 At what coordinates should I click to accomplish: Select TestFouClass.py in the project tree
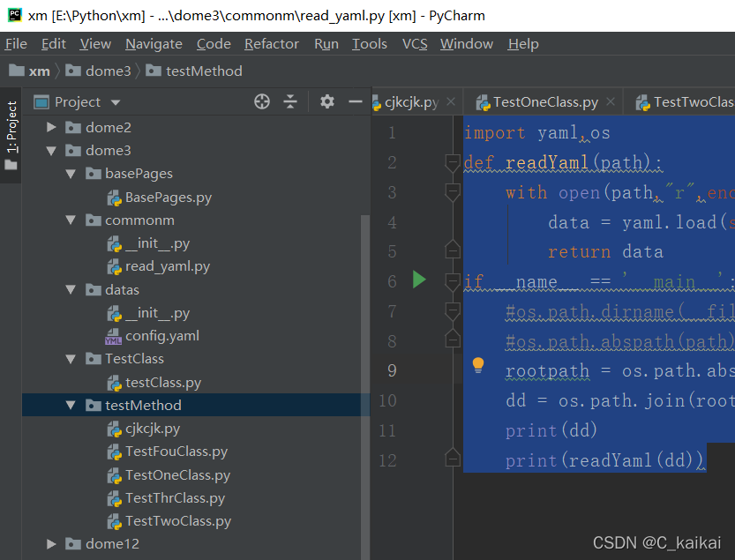168,452
